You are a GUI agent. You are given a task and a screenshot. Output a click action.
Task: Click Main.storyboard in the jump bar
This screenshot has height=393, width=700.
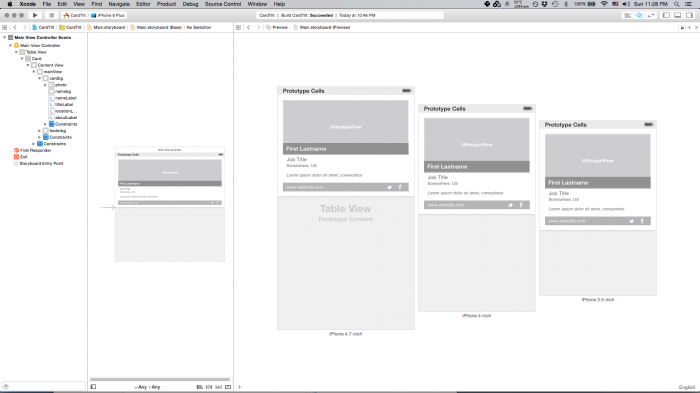click(x=106, y=27)
